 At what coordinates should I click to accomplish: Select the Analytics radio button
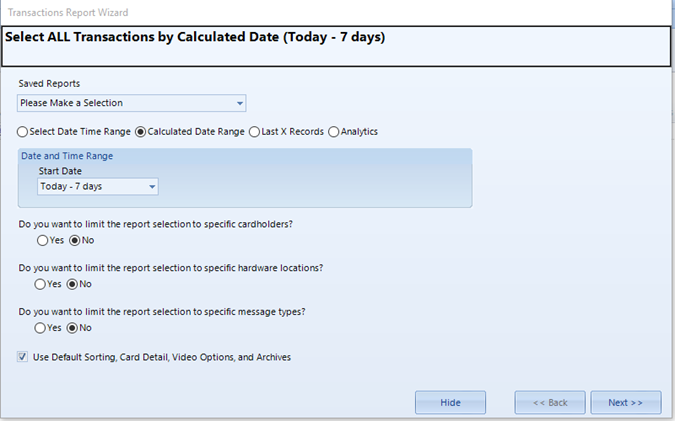coord(334,132)
